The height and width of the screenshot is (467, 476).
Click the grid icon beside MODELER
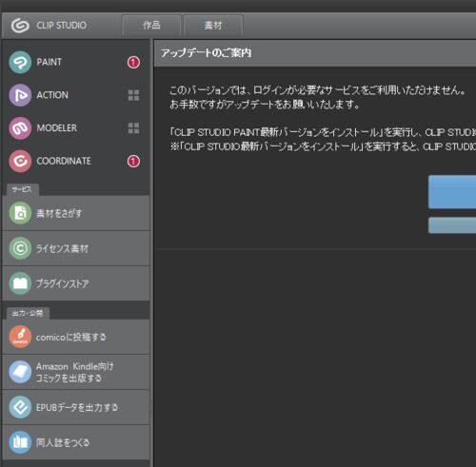[133, 128]
